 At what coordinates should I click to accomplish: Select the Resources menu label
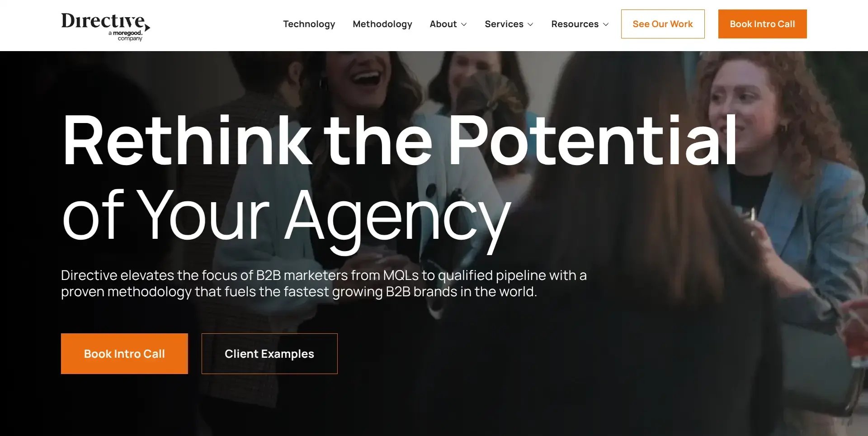[575, 24]
